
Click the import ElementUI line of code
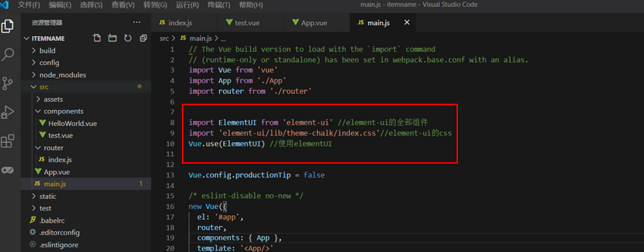coord(309,123)
